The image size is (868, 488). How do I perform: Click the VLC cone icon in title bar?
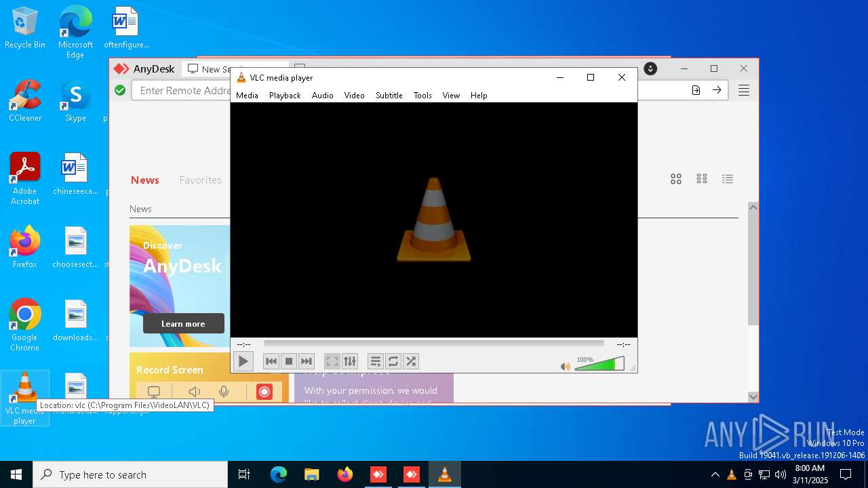click(241, 77)
